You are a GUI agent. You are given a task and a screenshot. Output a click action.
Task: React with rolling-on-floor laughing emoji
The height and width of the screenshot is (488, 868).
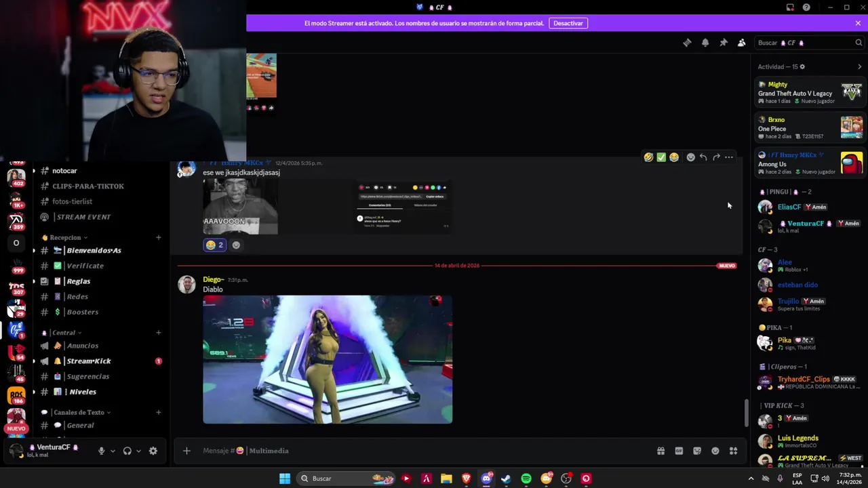coord(648,157)
